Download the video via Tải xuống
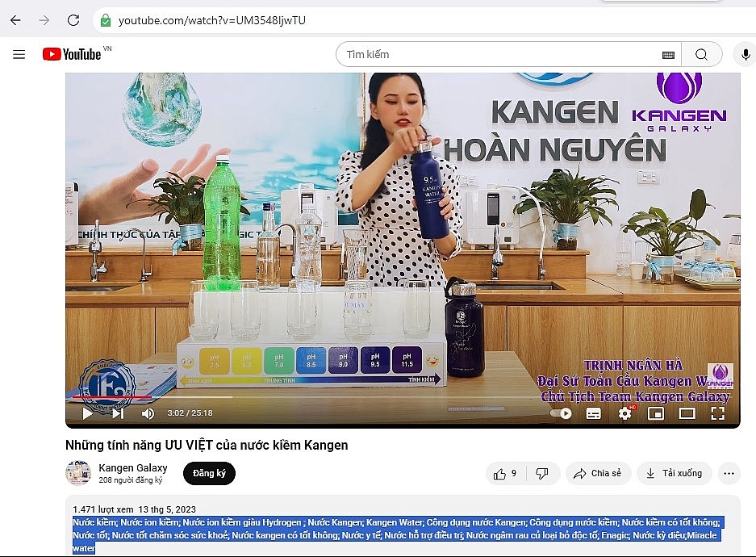Screen dimensions: 756x557 [x=674, y=474]
